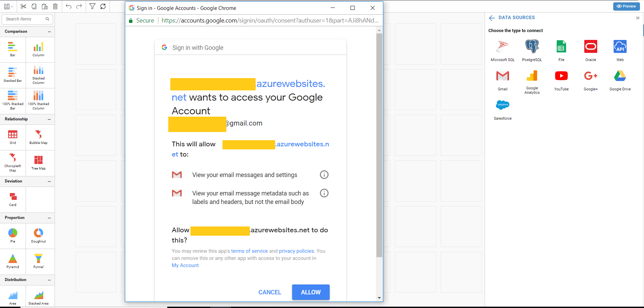Click the filter icon in toolbar
Image resolution: width=644 pixels, height=308 pixels.
pyautogui.click(x=92, y=6)
